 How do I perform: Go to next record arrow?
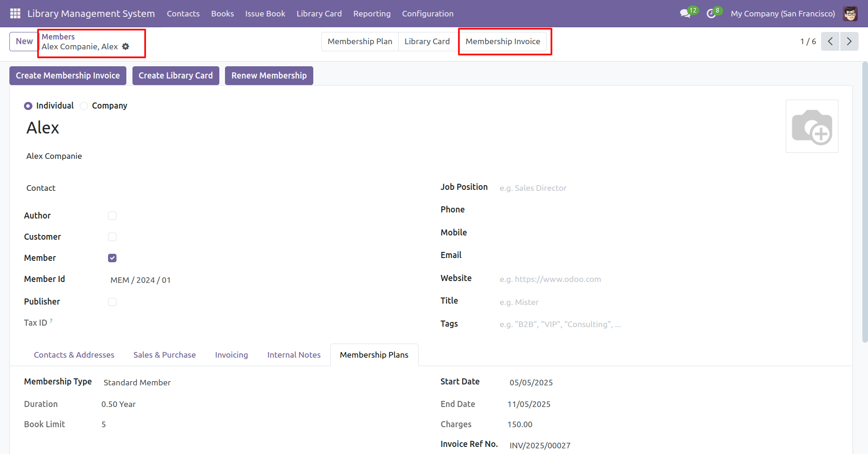tap(849, 41)
